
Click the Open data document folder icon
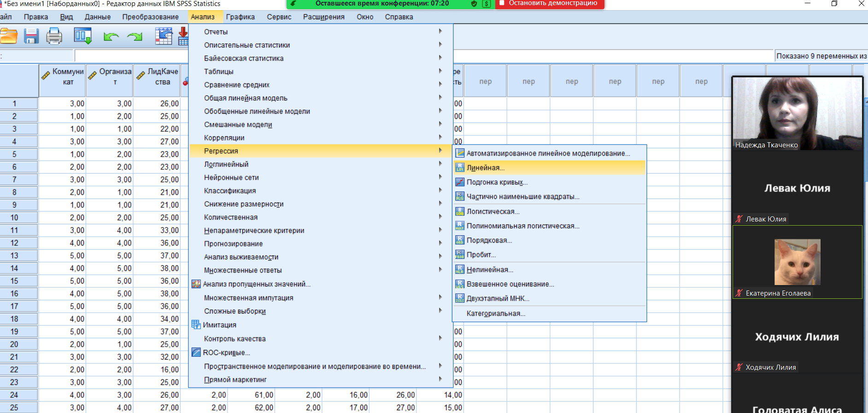[x=8, y=36]
